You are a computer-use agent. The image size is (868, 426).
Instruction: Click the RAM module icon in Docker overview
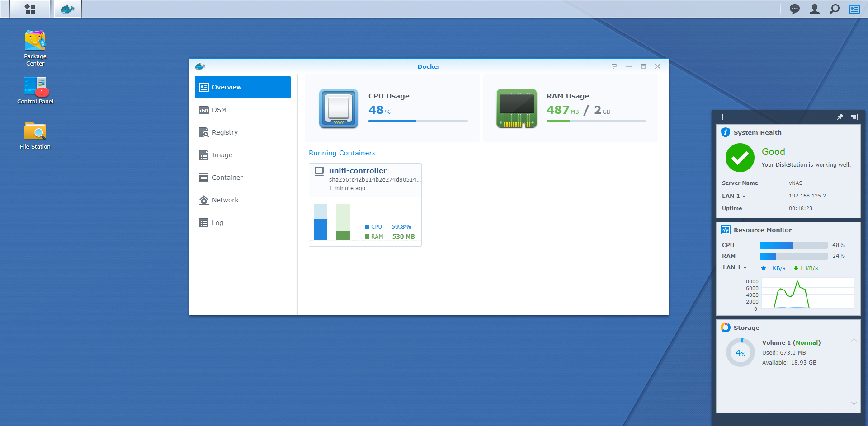click(x=517, y=108)
